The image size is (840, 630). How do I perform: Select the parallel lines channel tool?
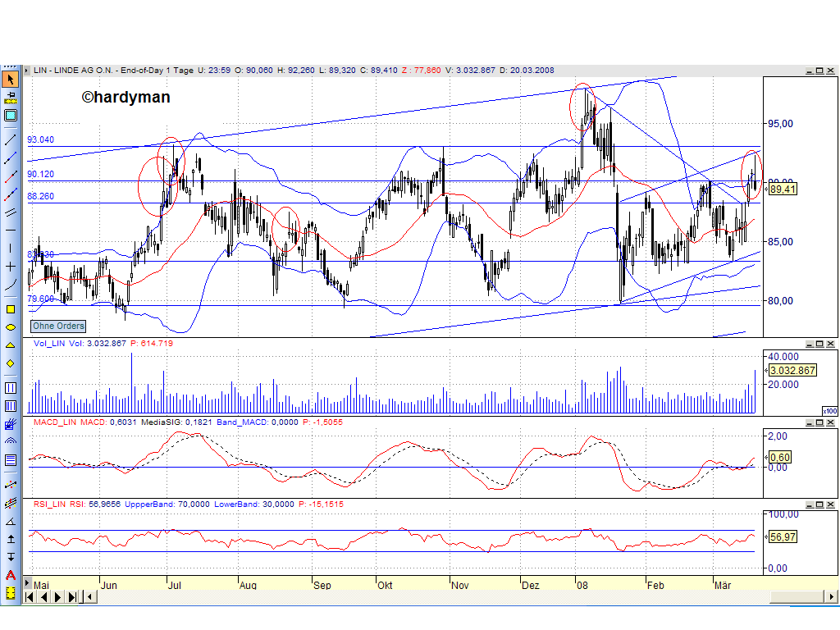(11, 211)
